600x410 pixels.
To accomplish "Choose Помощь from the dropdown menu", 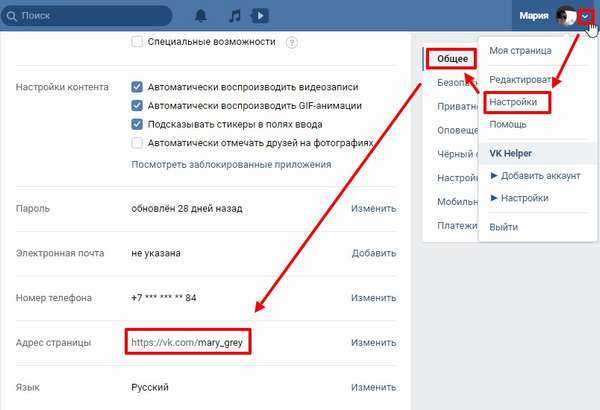I will pos(508,124).
